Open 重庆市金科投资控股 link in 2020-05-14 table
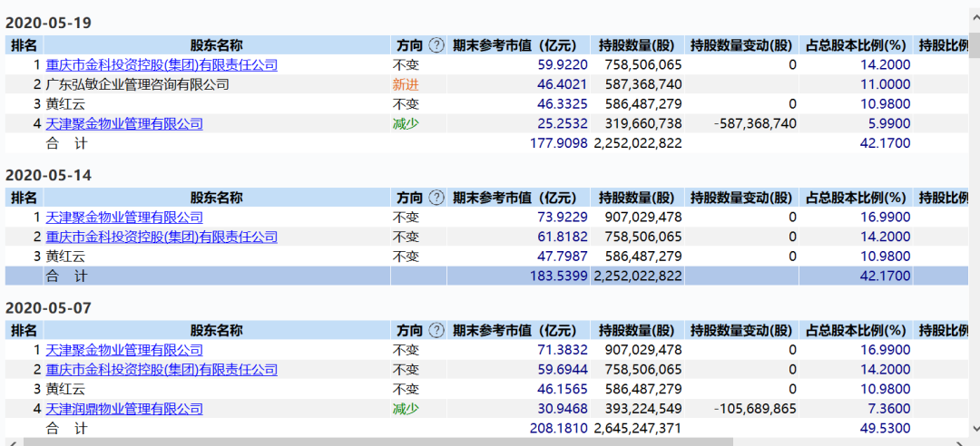 [x=162, y=237]
